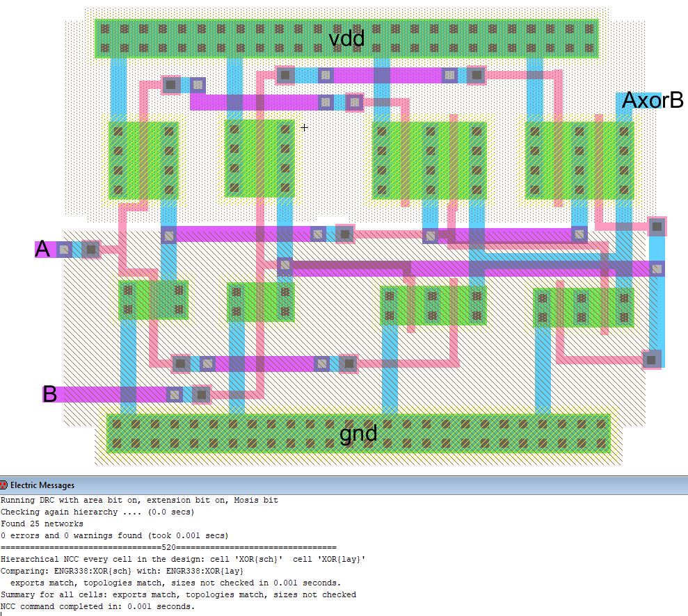Click the "NCC command completed" message line
The width and height of the screenshot is (688, 616).
(97, 606)
